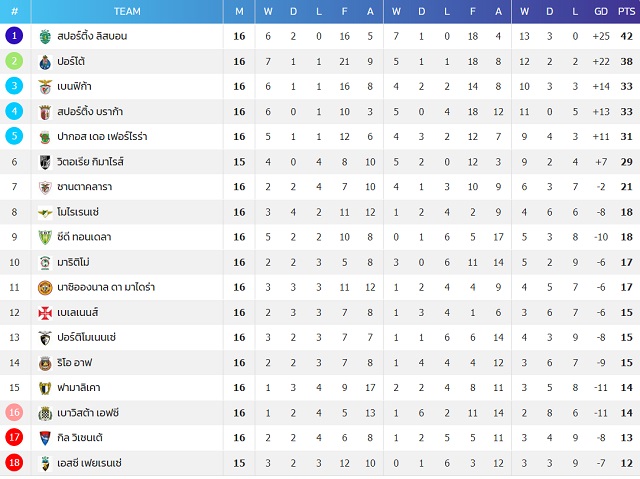Click the purple rank 1 badge
The width and height of the screenshot is (640, 479).
point(14,36)
